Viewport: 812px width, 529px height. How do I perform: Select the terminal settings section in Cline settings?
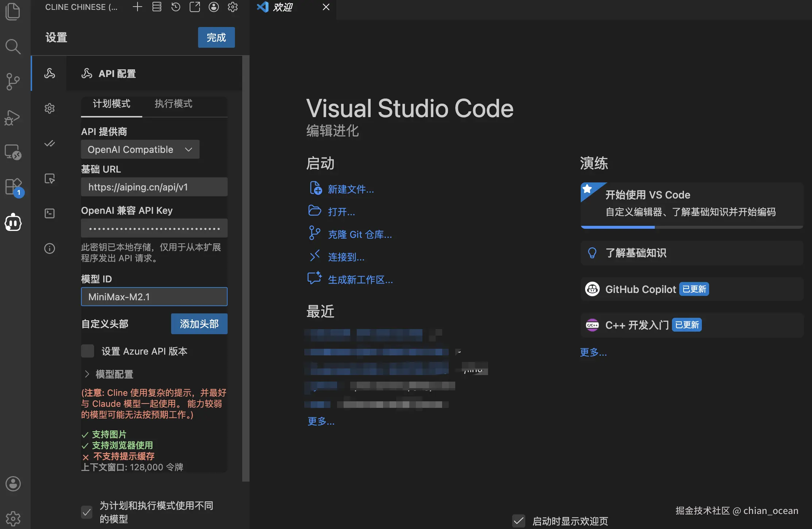click(50, 213)
